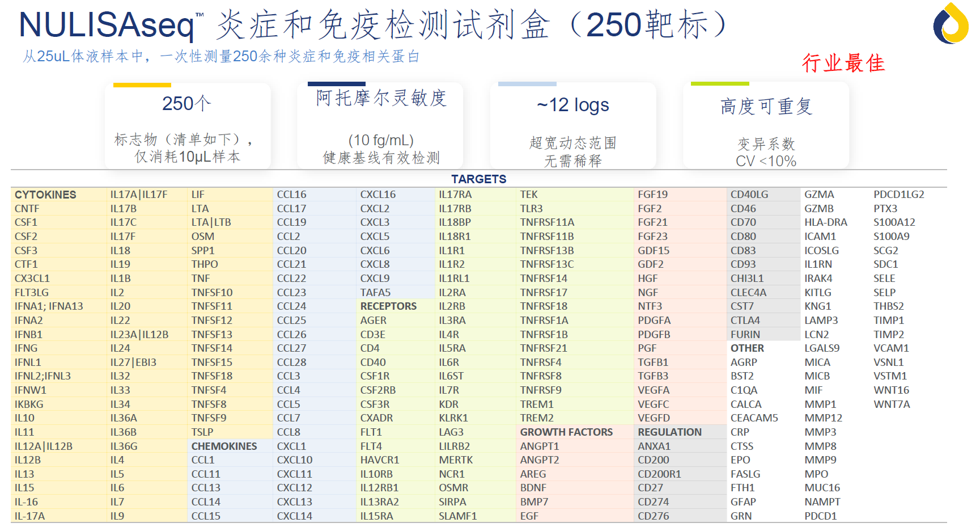
Task: Select the blue subtitle about 25uL samples
Action: [x=221, y=57]
